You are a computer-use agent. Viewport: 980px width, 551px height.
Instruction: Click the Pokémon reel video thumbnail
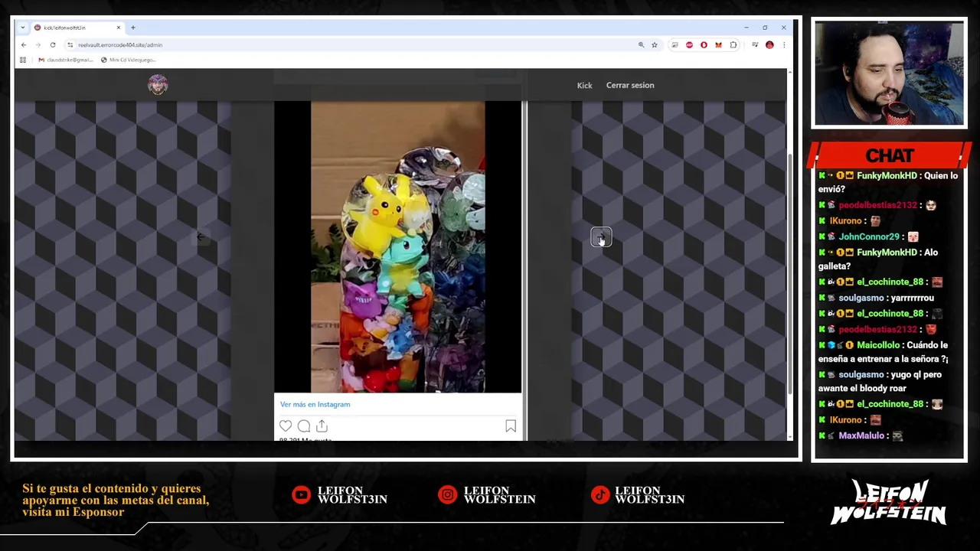[x=397, y=246]
